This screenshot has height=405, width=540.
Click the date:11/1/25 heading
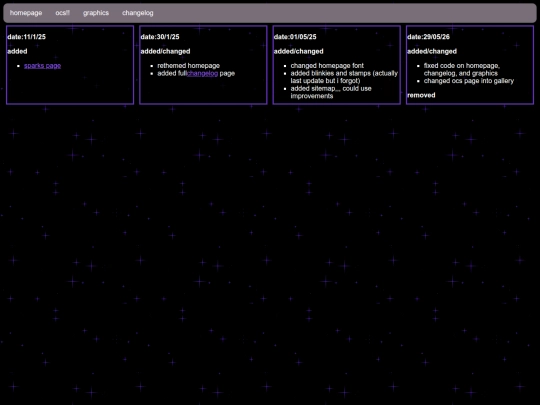pos(27,37)
